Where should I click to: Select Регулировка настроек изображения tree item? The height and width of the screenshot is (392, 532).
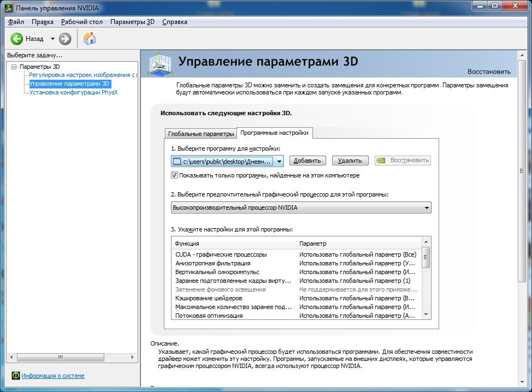[x=82, y=75]
